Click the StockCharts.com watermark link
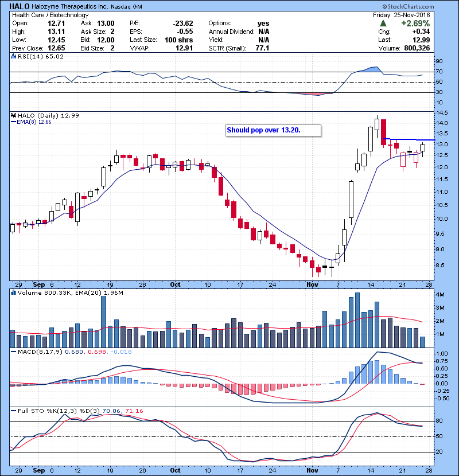The image size is (459, 476). click(x=408, y=6)
